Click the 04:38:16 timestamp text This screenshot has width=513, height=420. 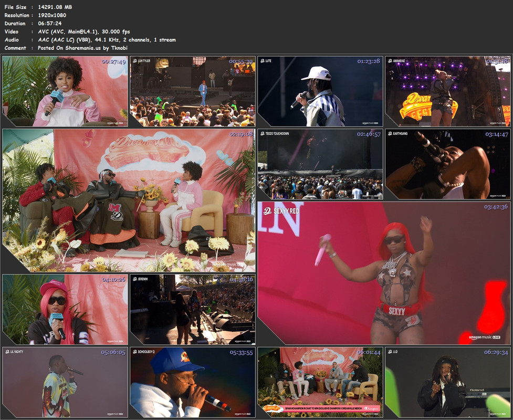click(x=241, y=280)
